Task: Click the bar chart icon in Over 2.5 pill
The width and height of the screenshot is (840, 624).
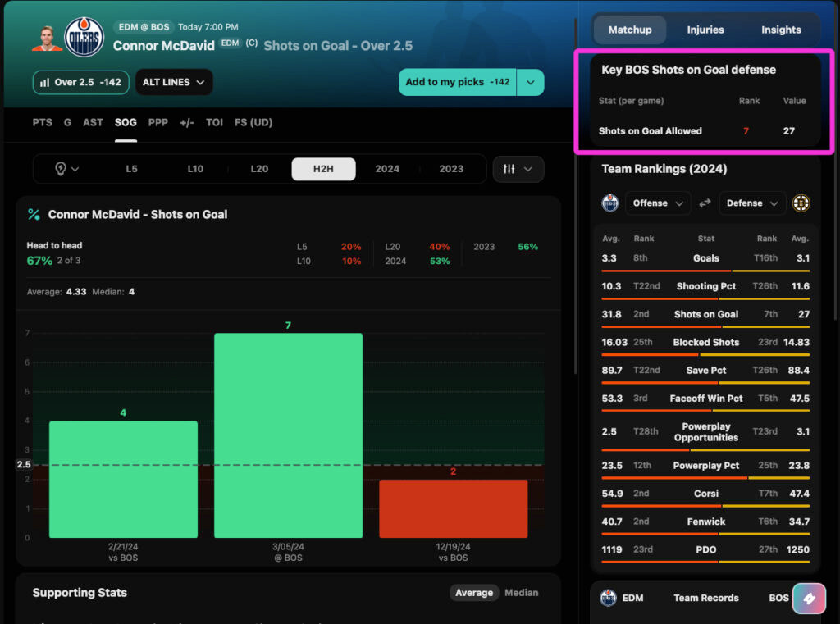Action: [45, 83]
